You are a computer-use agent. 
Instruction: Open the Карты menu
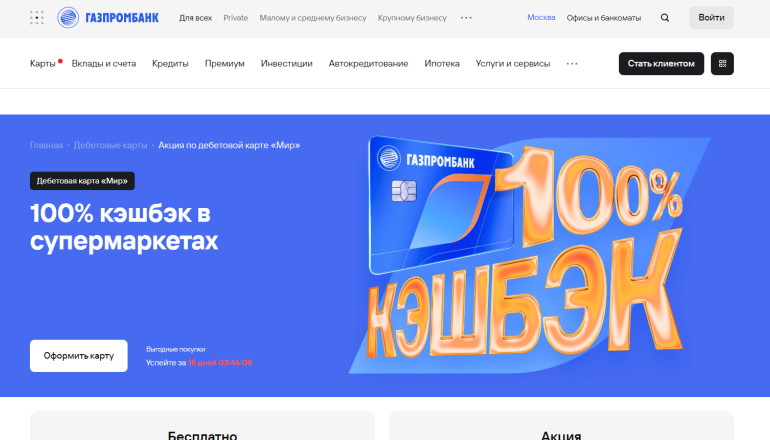[43, 63]
